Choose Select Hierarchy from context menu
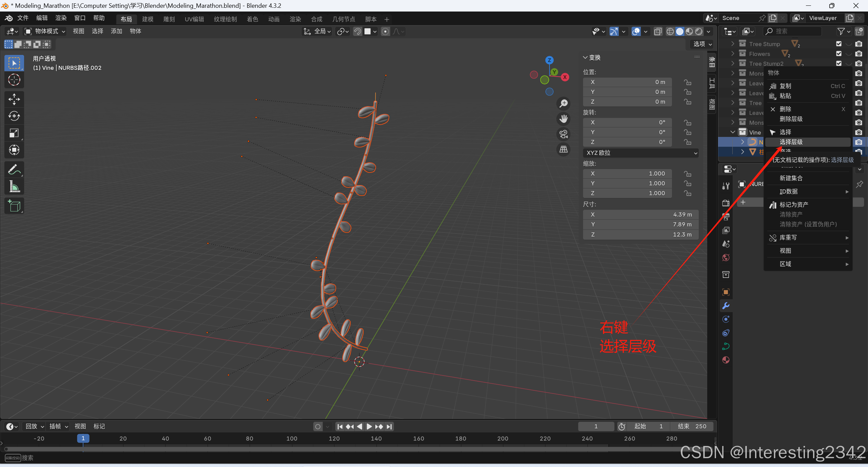Viewport: 868px width, 467px height. click(791, 142)
